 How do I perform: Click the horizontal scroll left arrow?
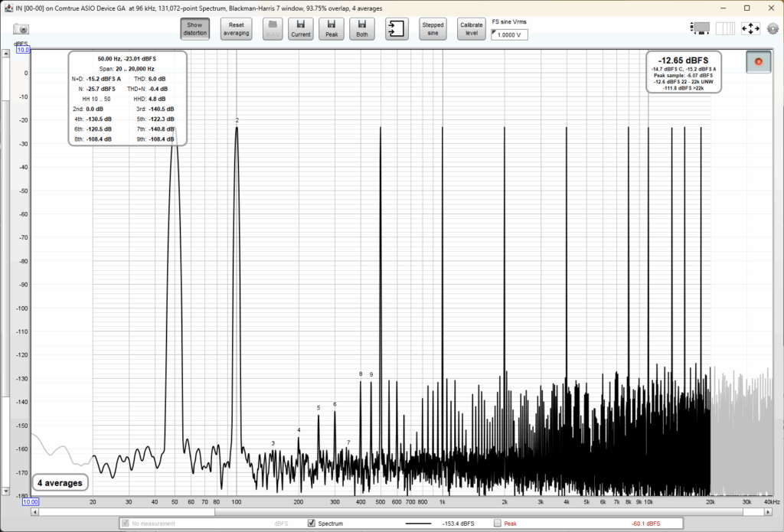click(x=34, y=512)
